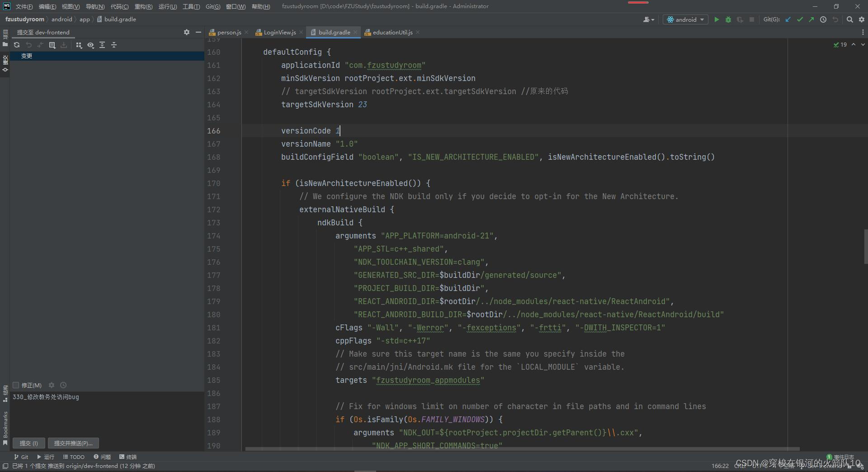Toggle the Amend checkbox
The width and height of the screenshot is (868, 472).
[16, 385]
